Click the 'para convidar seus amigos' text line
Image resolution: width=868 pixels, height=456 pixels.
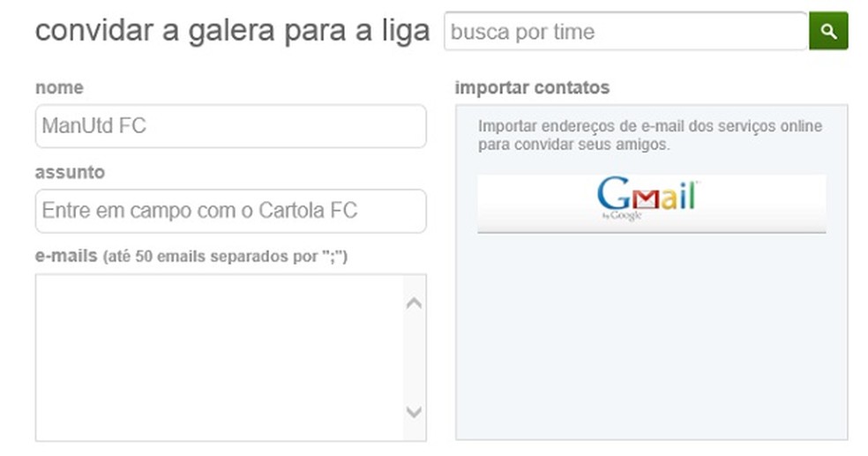[574, 145]
